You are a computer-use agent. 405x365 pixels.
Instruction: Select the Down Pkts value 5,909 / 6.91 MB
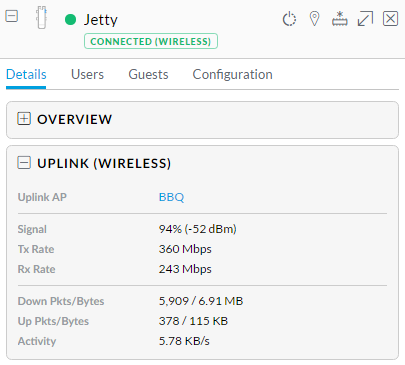(x=201, y=301)
